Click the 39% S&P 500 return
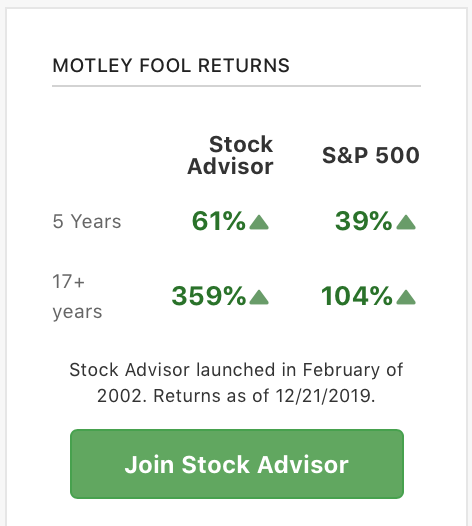Viewport: 472px width, 526px height. [363, 221]
